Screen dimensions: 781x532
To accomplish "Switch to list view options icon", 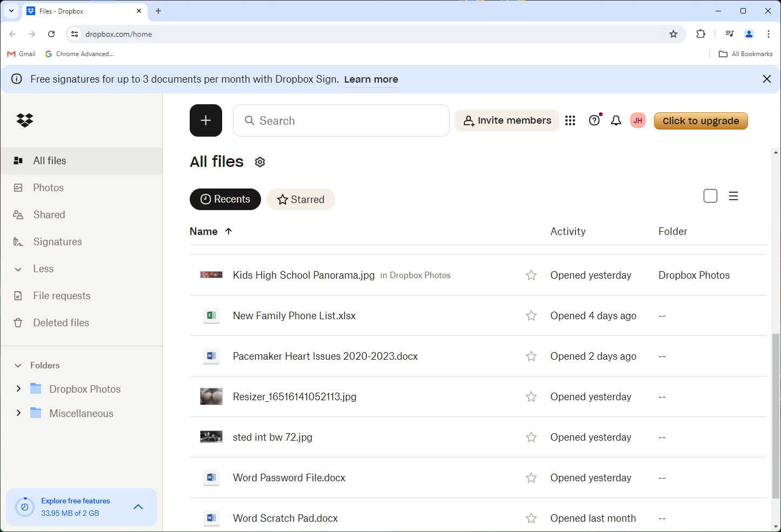I will click(733, 196).
